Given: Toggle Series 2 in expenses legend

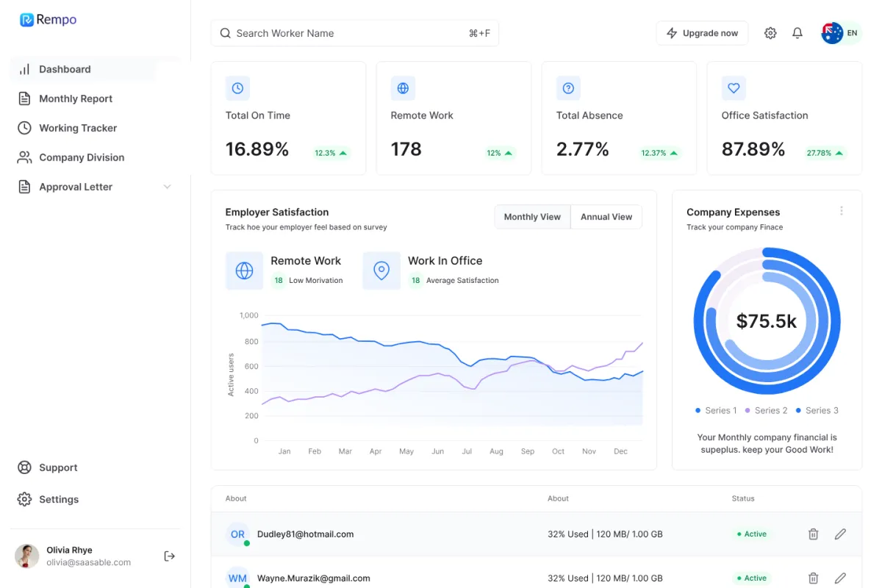Looking at the screenshot, I should [x=766, y=410].
